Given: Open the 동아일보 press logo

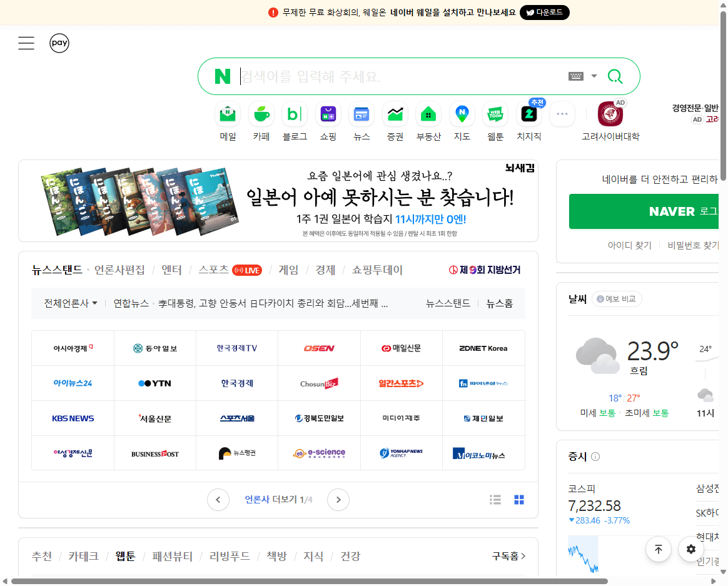Looking at the screenshot, I should [x=155, y=348].
